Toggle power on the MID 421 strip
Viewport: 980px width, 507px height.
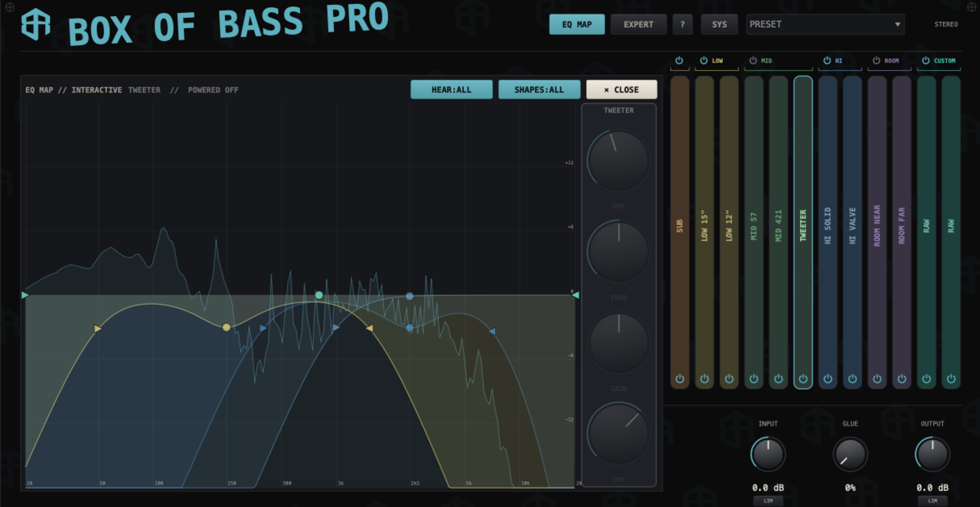778,379
